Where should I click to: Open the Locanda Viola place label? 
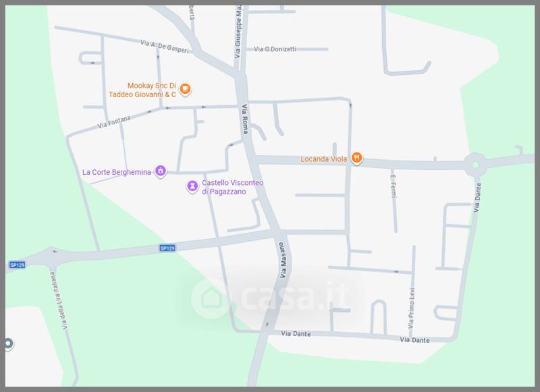click(324, 159)
